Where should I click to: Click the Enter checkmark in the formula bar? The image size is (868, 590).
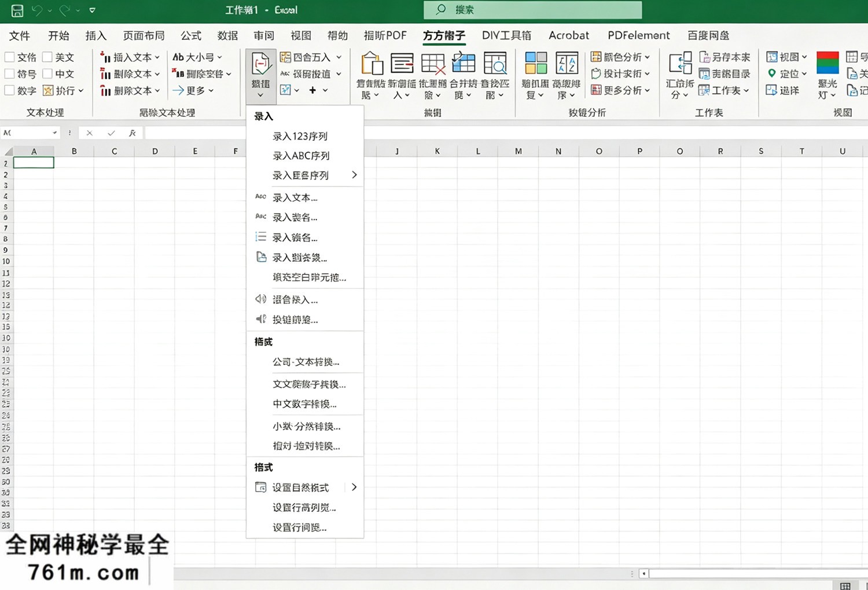point(111,133)
